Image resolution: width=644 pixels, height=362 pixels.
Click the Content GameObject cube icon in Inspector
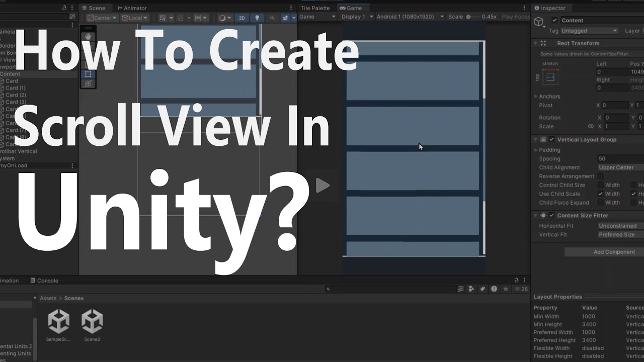point(539,22)
